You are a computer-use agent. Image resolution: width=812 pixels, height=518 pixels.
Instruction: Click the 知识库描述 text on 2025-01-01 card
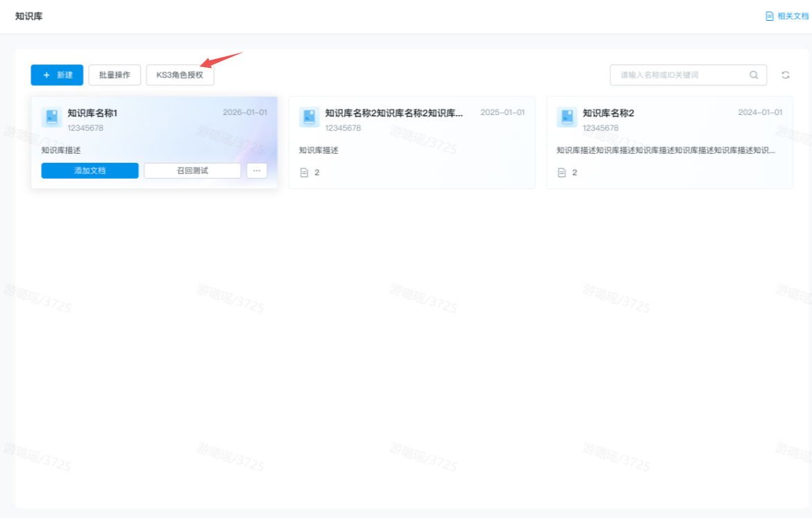[319, 150]
